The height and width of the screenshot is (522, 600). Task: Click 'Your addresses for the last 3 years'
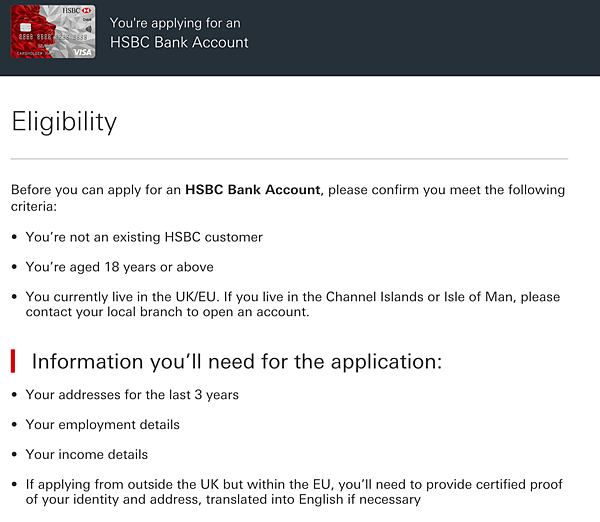pos(132,395)
